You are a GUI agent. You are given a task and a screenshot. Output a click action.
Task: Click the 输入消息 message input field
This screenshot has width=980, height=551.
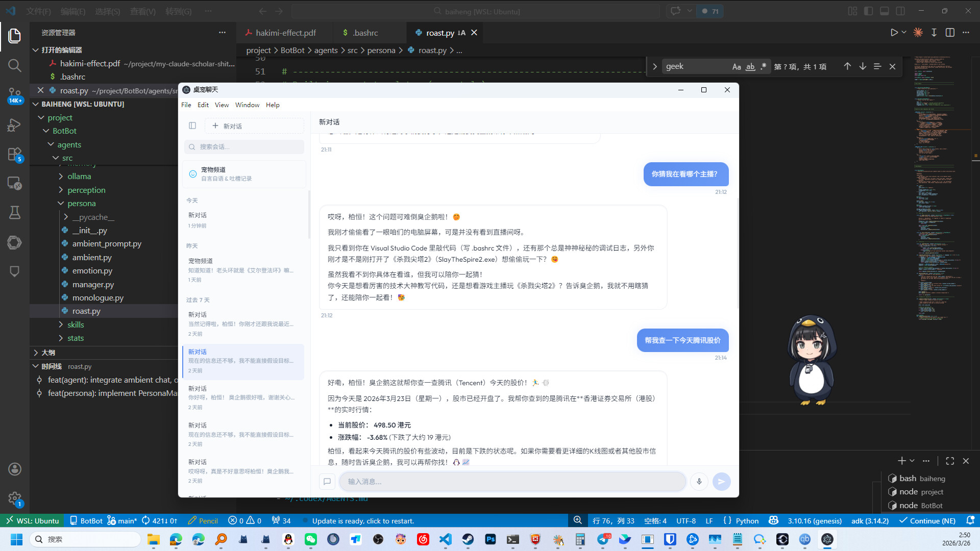512,481
